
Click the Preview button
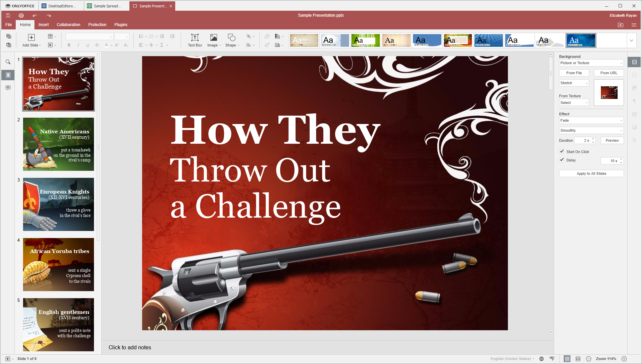click(x=612, y=140)
